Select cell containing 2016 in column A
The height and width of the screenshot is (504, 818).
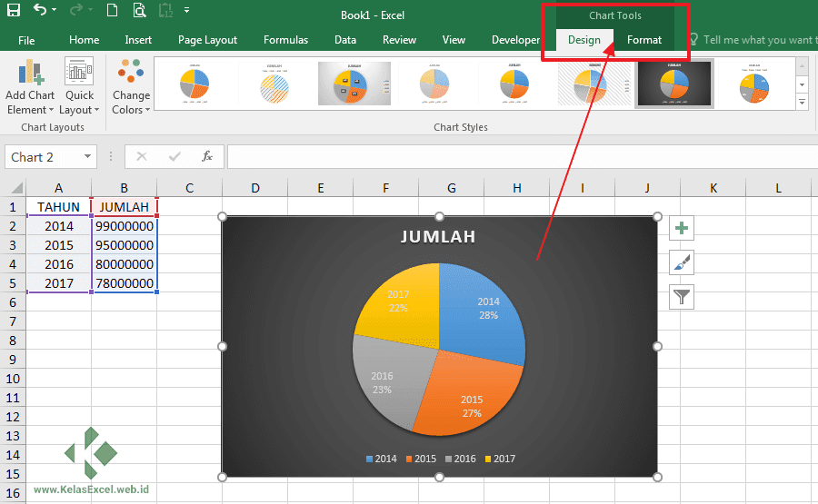58,264
